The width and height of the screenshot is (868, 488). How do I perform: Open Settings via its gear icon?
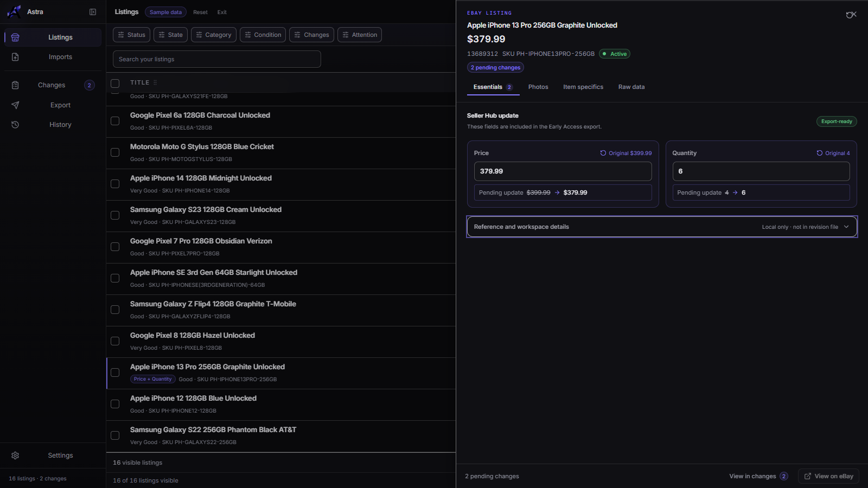(x=15, y=455)
